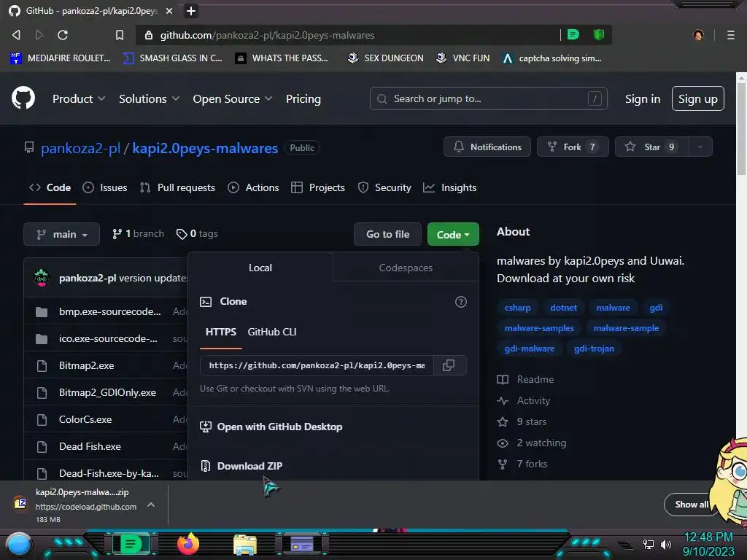747x560 pixels.
Task: Open the File Explorer taskbar icon
Action: [x=245, y=544]
